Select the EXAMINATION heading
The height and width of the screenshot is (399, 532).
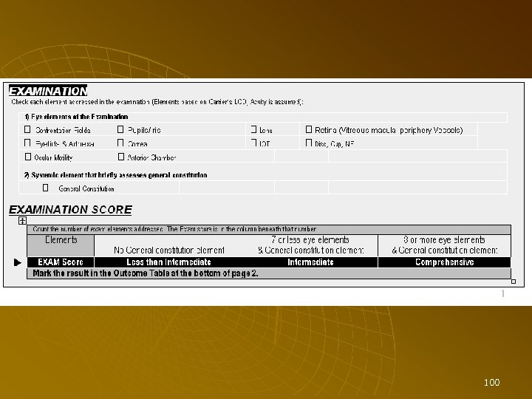48,91
